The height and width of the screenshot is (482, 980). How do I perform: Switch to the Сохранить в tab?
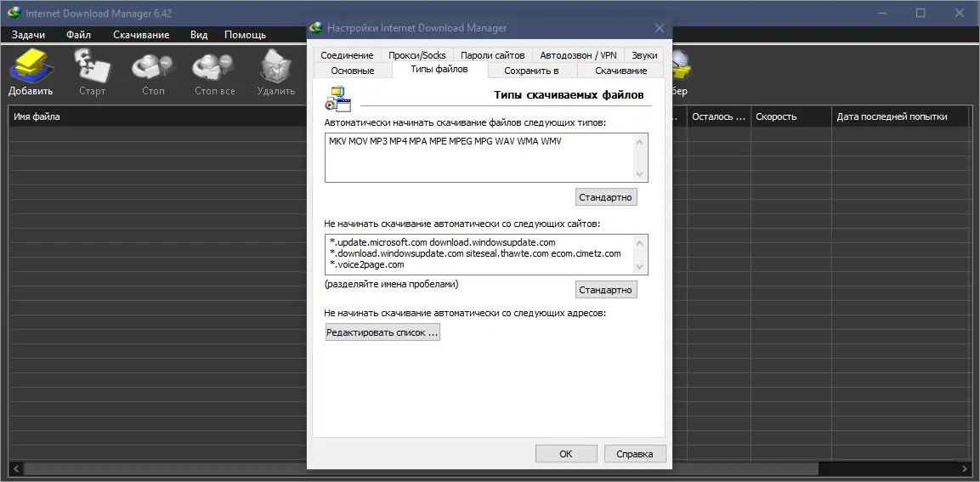pyautogui.click(x=532, y=71)
